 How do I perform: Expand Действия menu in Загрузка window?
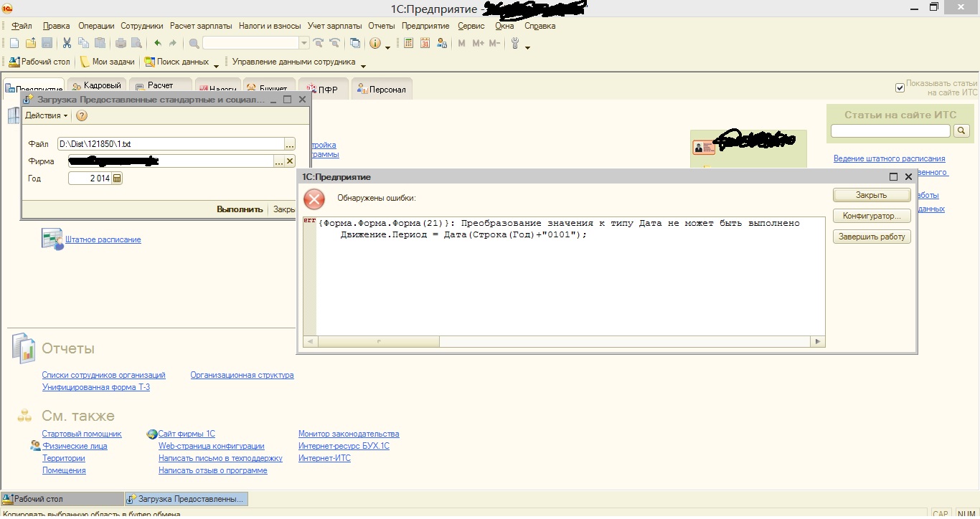[47, 115]
